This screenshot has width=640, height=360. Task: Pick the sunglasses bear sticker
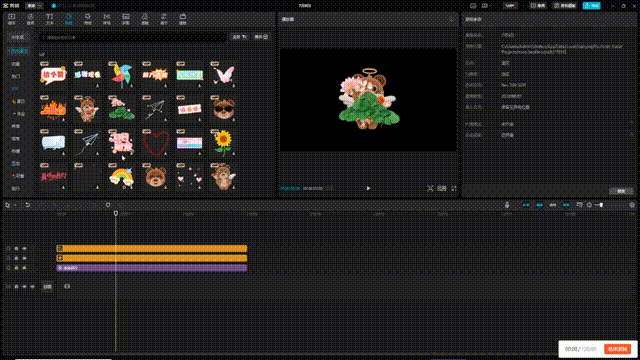click(x=223, y=109)
